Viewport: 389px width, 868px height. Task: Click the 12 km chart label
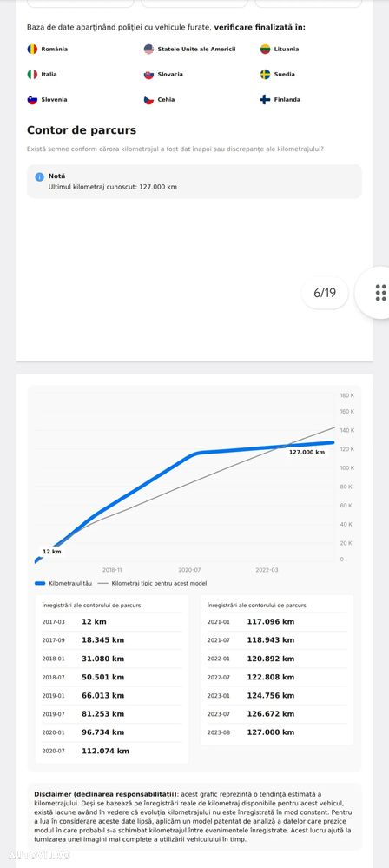coord(51,552)
